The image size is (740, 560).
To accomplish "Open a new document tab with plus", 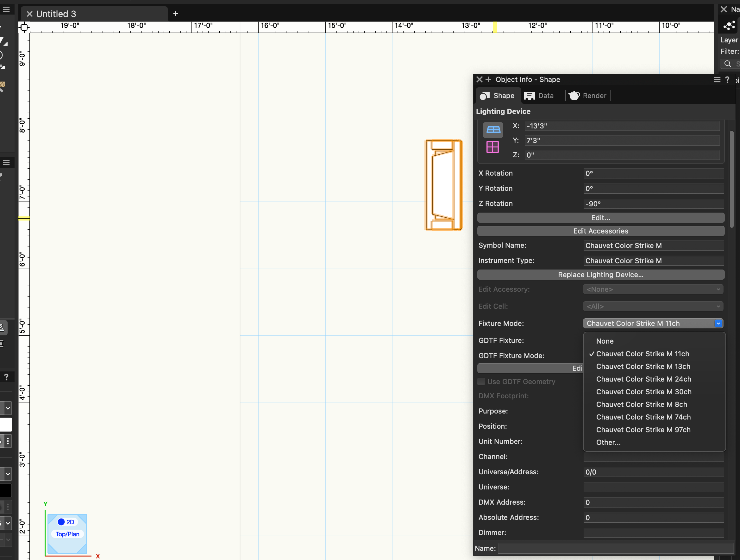I will [x=175, y=14].
